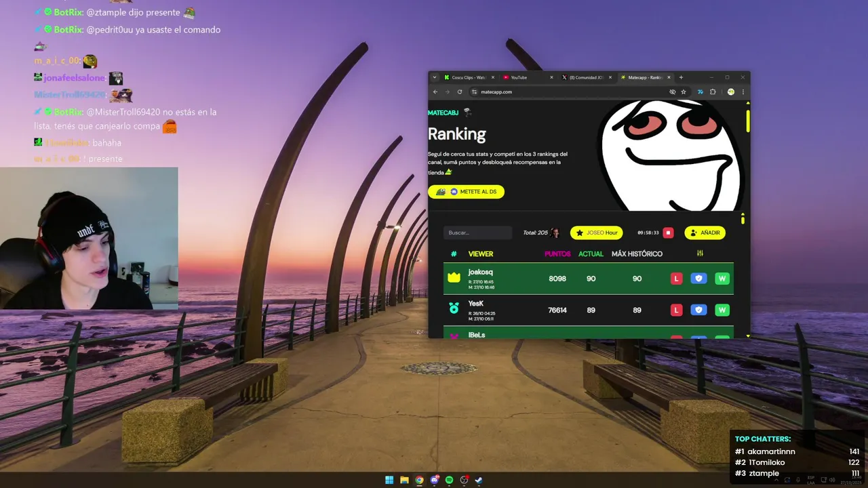Viewport: 868px width, 488px height.
Task: Go forward in browser history
Action: (x=448, y=91)
